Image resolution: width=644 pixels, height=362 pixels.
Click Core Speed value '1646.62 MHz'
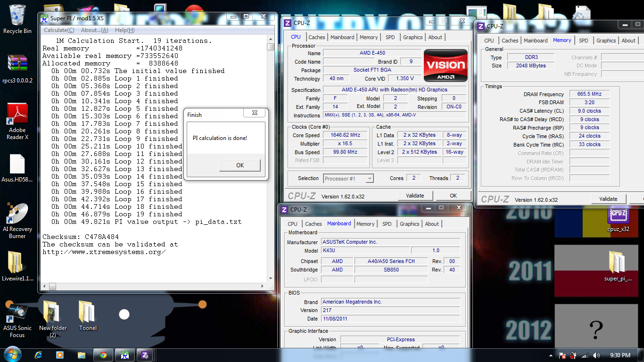[346, 135]
